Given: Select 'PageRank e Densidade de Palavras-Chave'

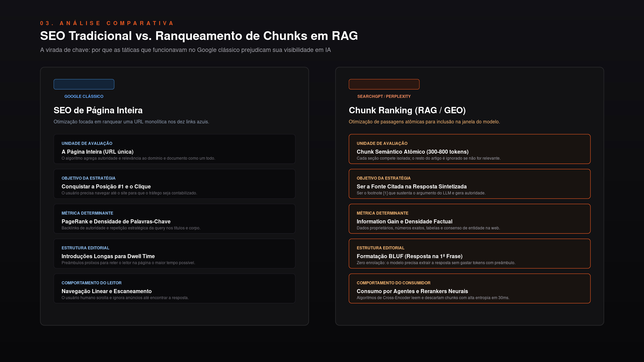Looking at the screenshot, I should pyautogui.click(x=116, y=221).
